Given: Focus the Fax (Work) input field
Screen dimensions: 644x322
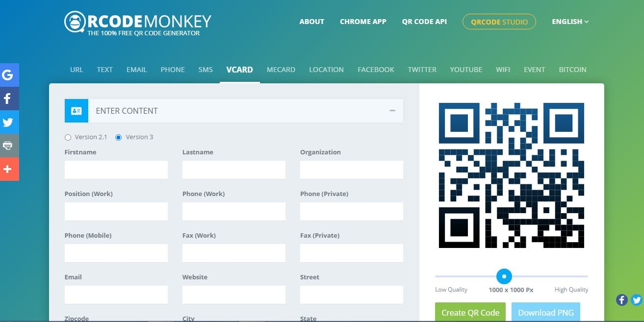Looking at the screenshot, I should [x=234, y=253].
